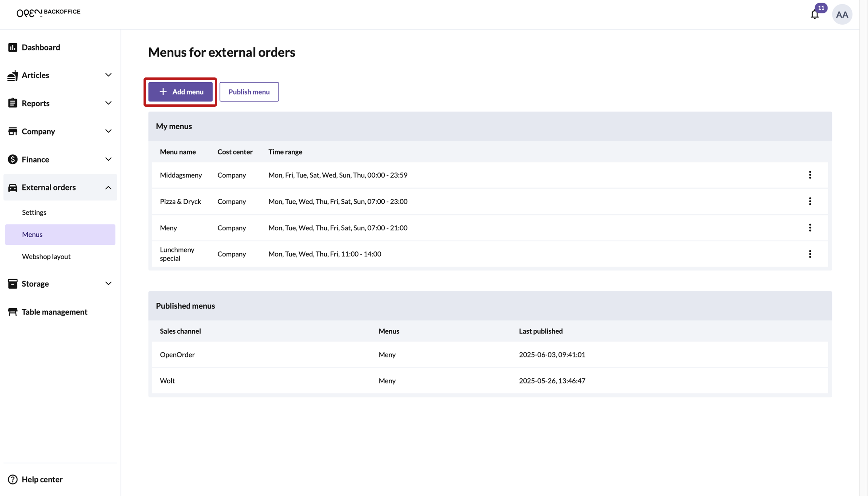This screenshot has width=868, height=496.
Task: Click the Publish menu button
Action: coord(249,92)
